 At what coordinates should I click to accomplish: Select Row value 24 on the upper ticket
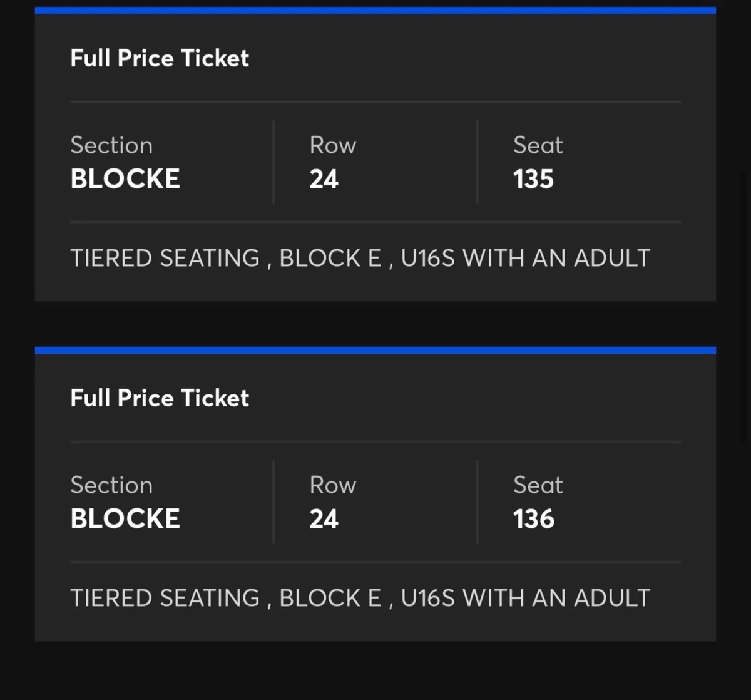324,178
